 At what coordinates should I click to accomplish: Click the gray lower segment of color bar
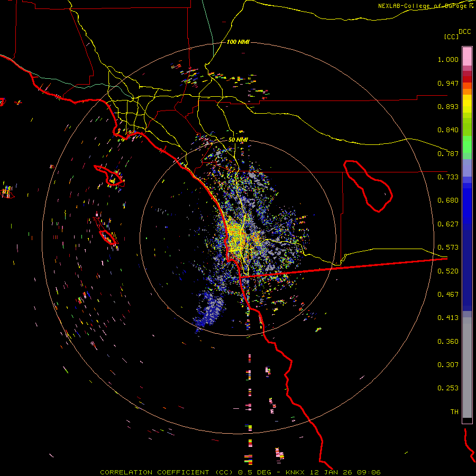467,368
